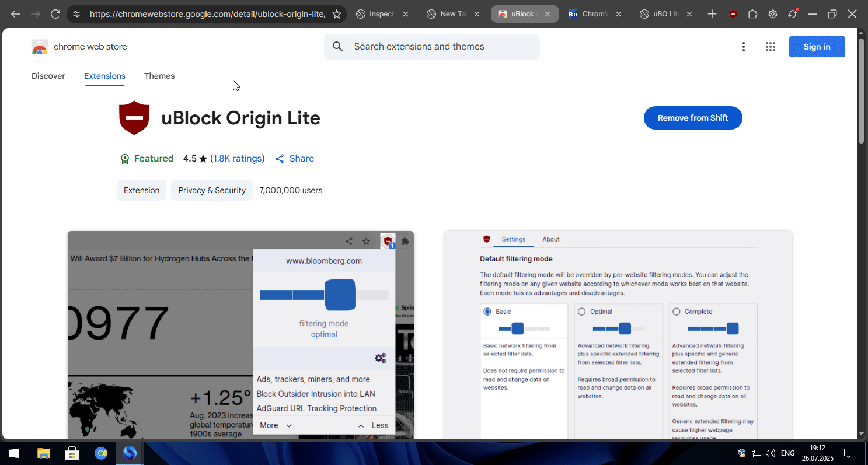This screenshot has height=465, width=868.
Task: Open File Explorer from the taskbar
Action: coord(43,453)
